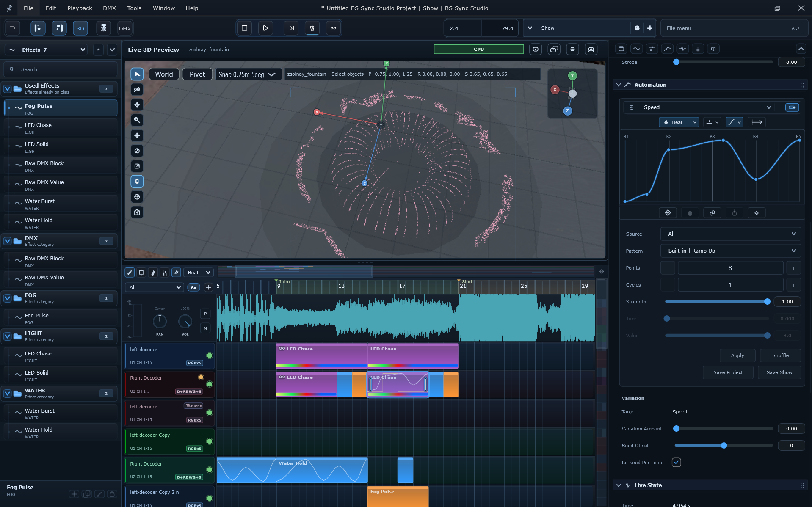The image size is (812, 507).
Task: Open the Snap 0.25m 5deg dropdown
Action: [249, 74]
